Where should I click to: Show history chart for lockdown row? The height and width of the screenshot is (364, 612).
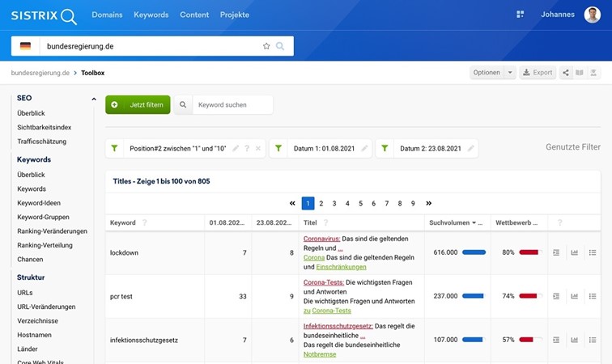pos(574,253)
